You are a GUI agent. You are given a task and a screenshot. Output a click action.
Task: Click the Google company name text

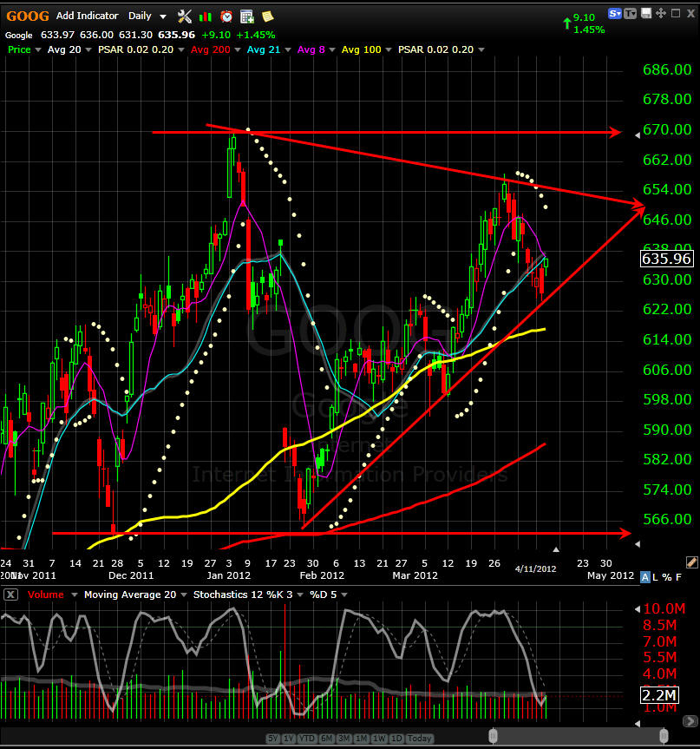tap(18, 36)
